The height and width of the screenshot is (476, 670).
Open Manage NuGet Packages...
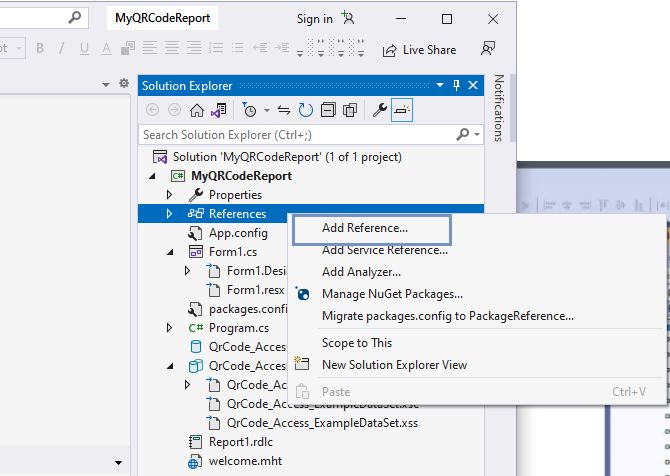392,294
